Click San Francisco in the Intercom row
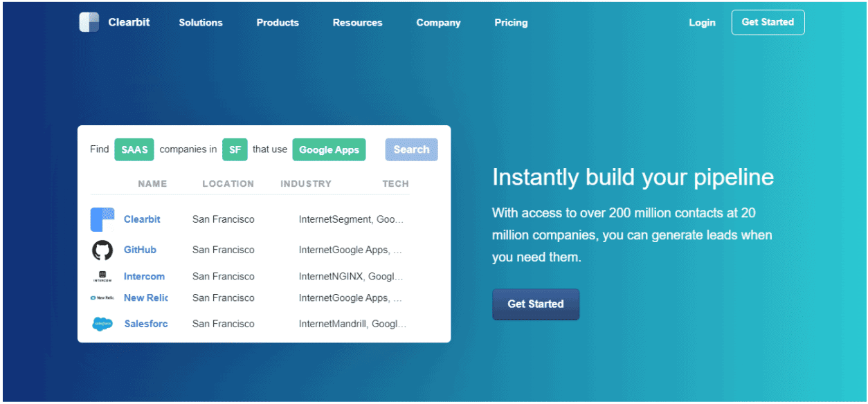Image resolution: width=868 pixels, height=404 pixels. tap(224, 277)
